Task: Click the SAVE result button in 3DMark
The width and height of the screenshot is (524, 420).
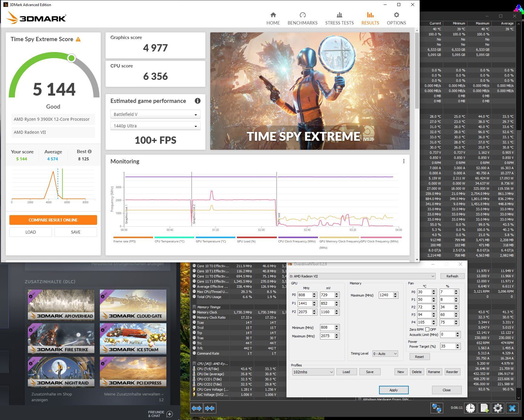Action: (x=76, y=232)
